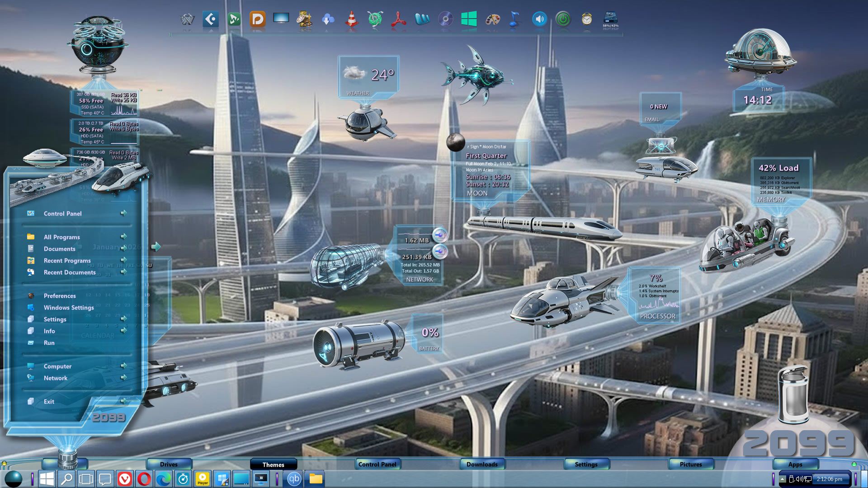This screenshot has height=488, width=868.
Task: Expand Control Panel submenu arrow
Action: [123, 213]
